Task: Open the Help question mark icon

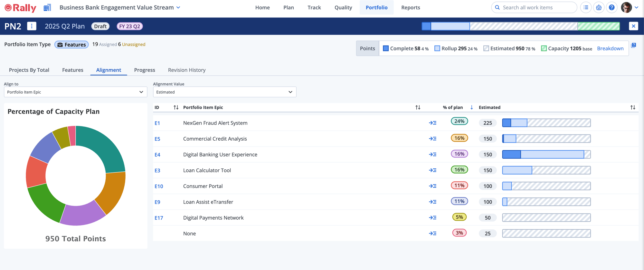Action: pos(611,7)
